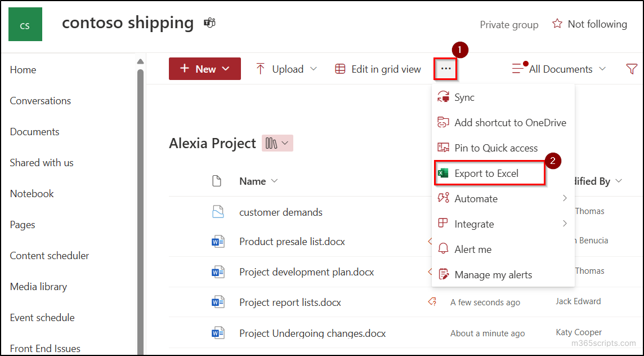Click the Add shortcut to OneDrive icon
This screenshot has width=644, height=356.
[444, 122]
